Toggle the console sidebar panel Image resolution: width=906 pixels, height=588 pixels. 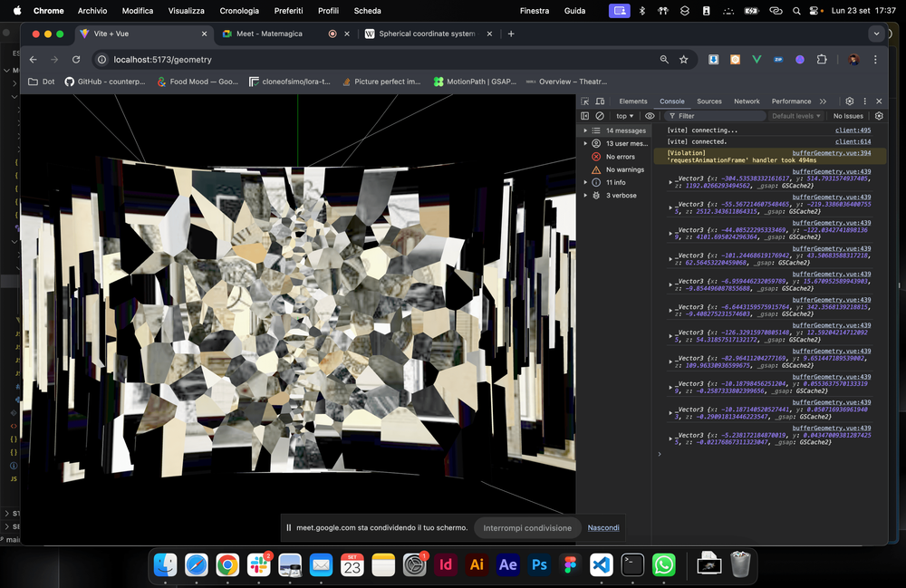click(x=585, y=116)
